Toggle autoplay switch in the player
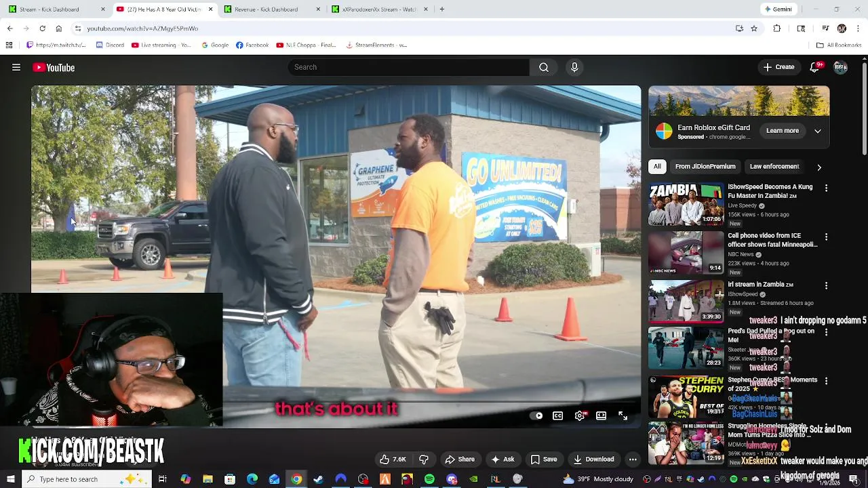 537,415
